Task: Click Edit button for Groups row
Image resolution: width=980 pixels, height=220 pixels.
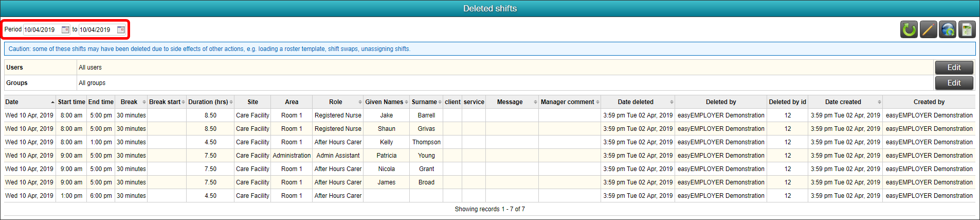Action: (x=954, y=83)
